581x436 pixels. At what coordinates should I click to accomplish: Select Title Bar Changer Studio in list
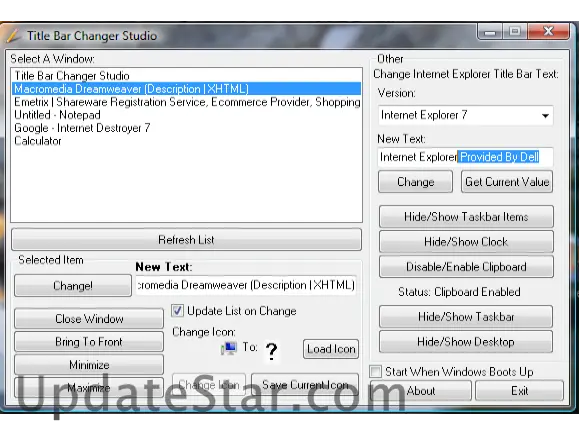[186, 76]
